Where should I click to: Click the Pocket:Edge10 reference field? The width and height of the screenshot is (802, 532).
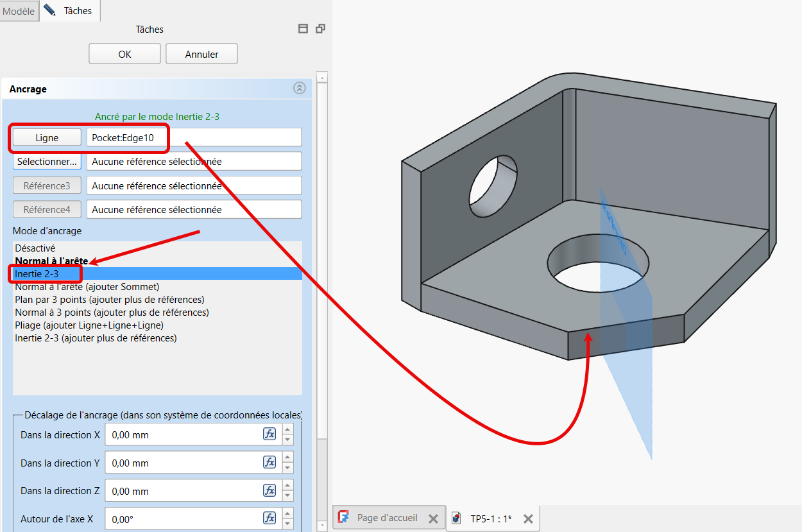click(x=194, y=137)
